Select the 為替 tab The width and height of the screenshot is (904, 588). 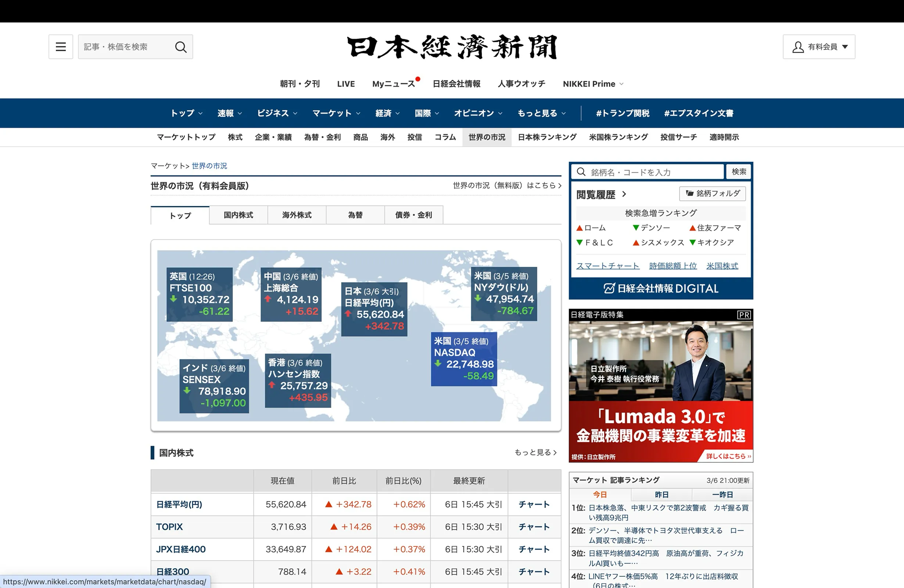(x=355, y=215)
